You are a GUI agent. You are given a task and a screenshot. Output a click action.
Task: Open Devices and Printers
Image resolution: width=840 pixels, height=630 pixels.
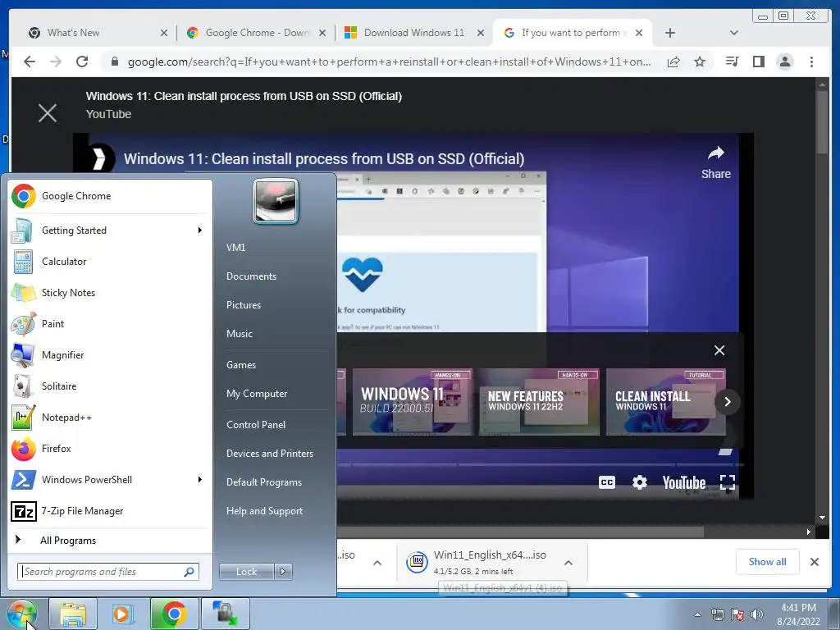[269, 453]
